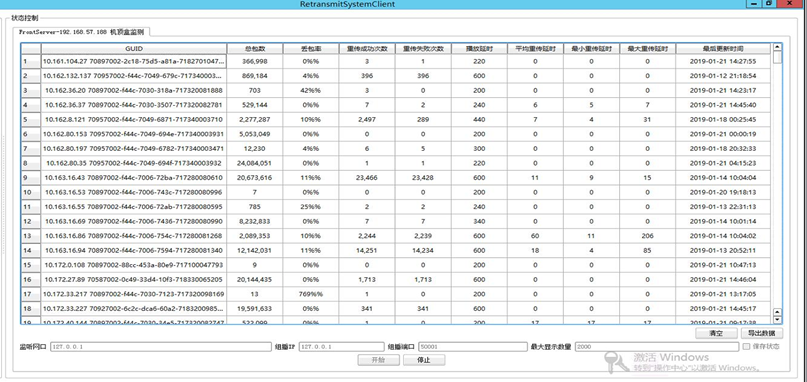Screen dimensions: 807x382
Task: Select row header number 17
Action: 31,294
